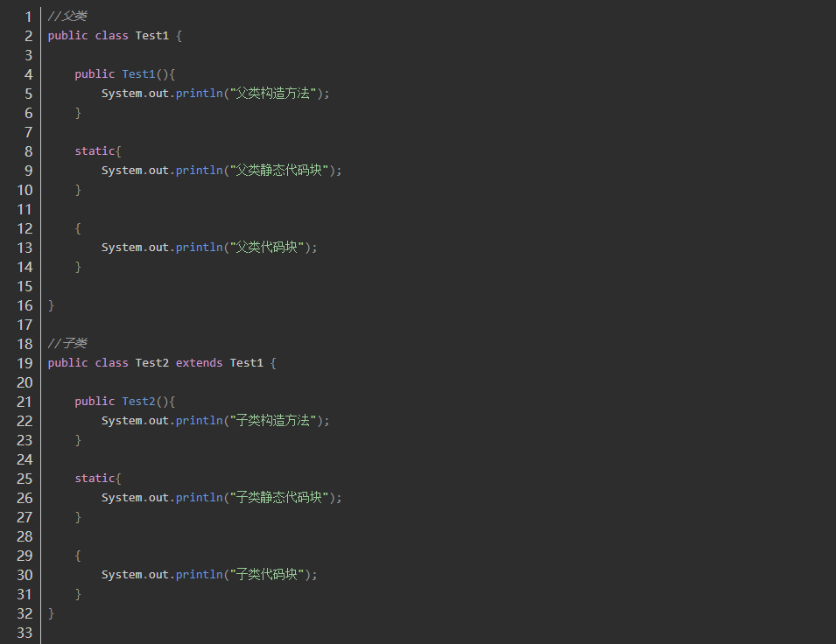Click the comment "//父类" on line 1
Viewport: 836px width, 644px height.
pos(67,17)
